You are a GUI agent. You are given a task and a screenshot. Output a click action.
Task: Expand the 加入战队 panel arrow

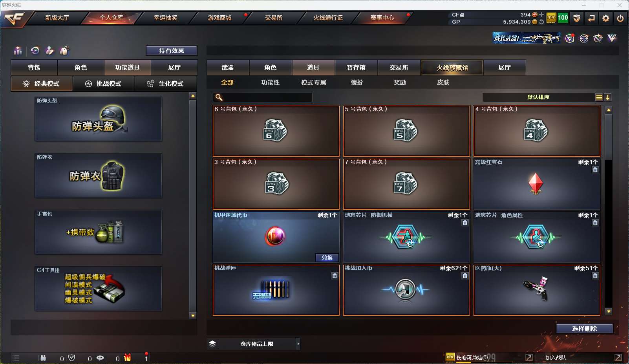[618, 358]
